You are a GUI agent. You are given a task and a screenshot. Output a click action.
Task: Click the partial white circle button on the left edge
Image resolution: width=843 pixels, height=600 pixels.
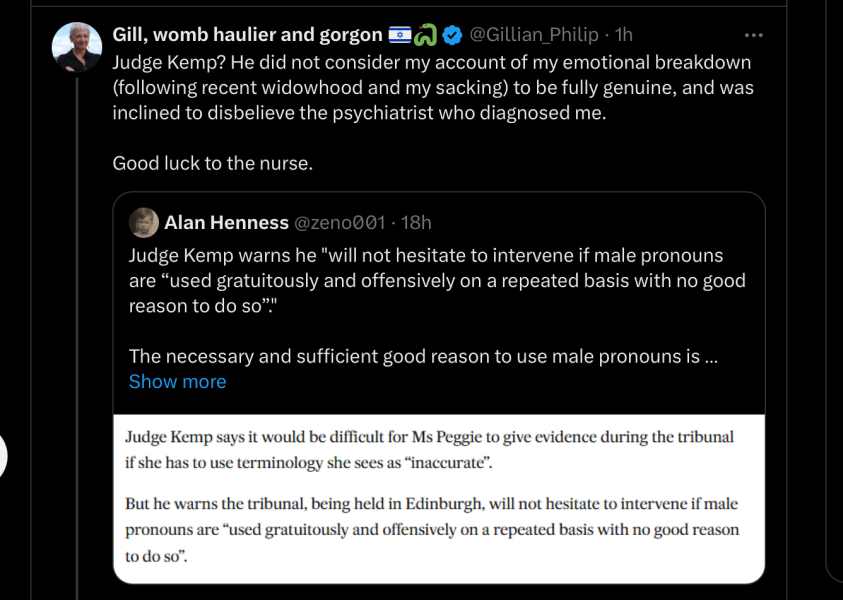point(3,456)
